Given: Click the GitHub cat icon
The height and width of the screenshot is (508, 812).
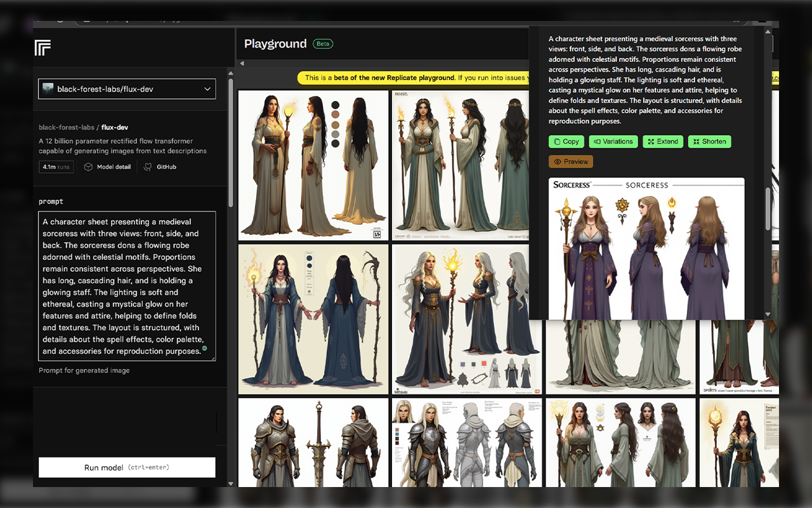Looking at the screenshot, I should [x=148, y=167].
